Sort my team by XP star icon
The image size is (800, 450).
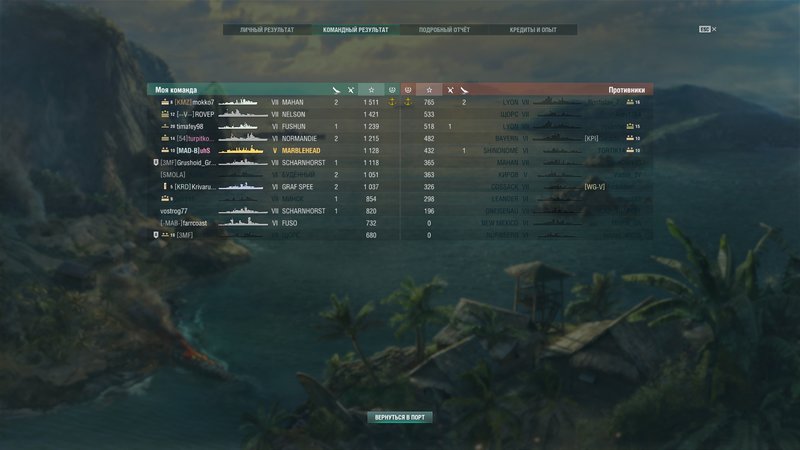click(x=371, y=90)
